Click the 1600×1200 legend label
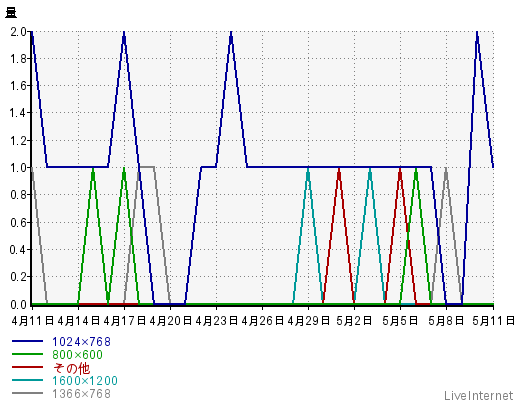The width and height of the screenshot is (520, 405). coord(85,381)
